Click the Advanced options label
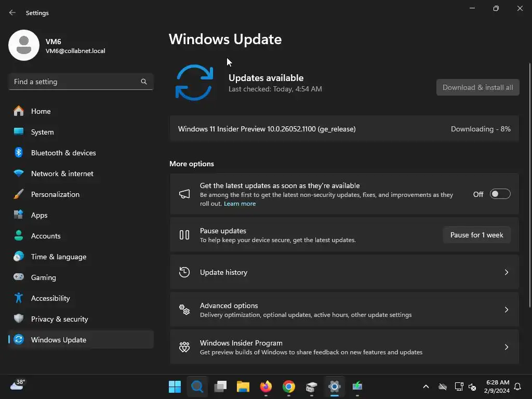This screenshot has width=532, height=399. point(229,305)
